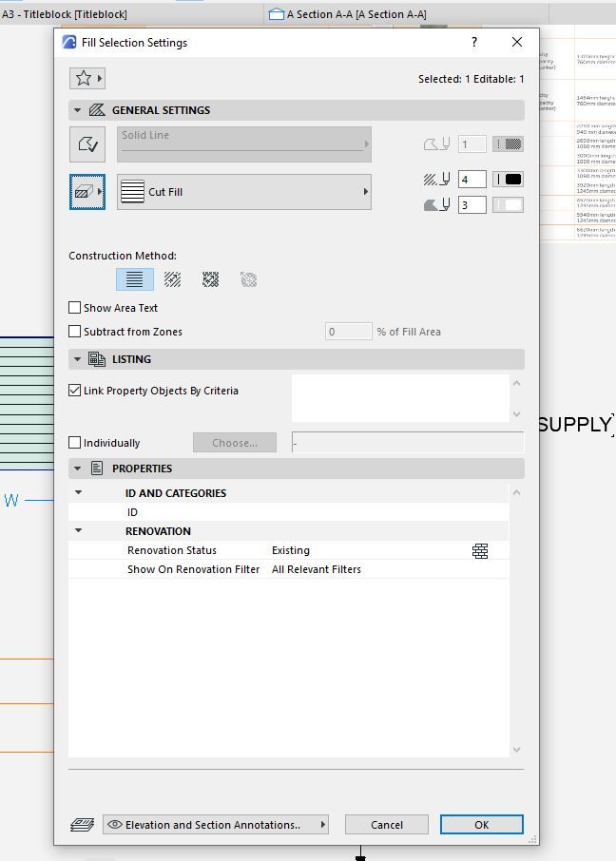
Task: Click the OK button
Action: pos(481,825)
